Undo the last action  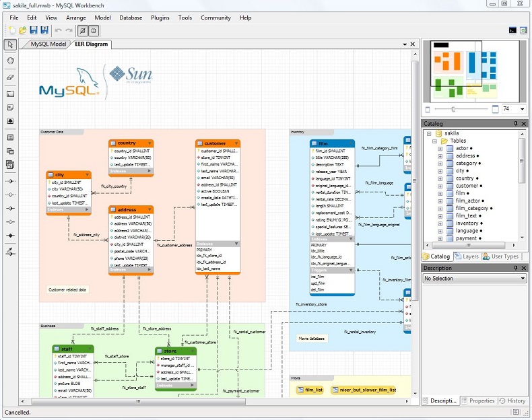(x=59, y=30)
